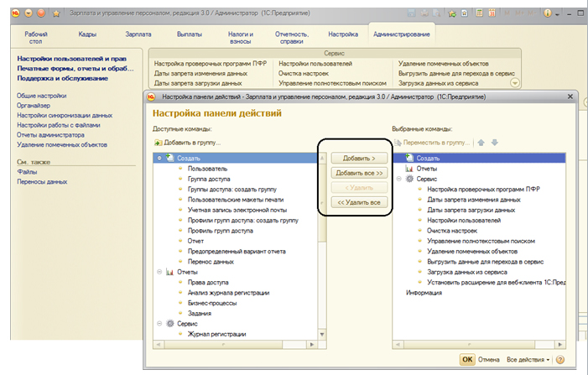Click the starred document icon in top toolbar
This screenshot has height=375, width=588.
464,13
